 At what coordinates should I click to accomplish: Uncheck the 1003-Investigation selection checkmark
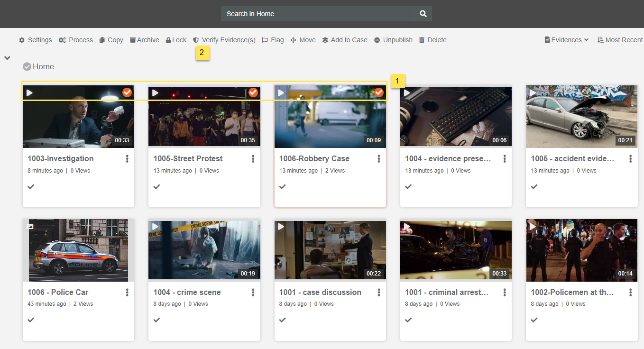[127, 92]
